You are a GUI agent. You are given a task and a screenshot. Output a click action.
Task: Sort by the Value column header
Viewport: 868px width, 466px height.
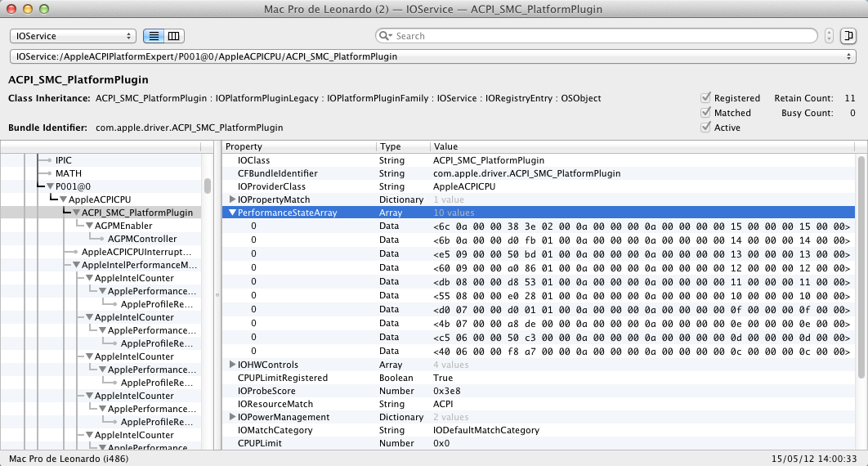642,146
